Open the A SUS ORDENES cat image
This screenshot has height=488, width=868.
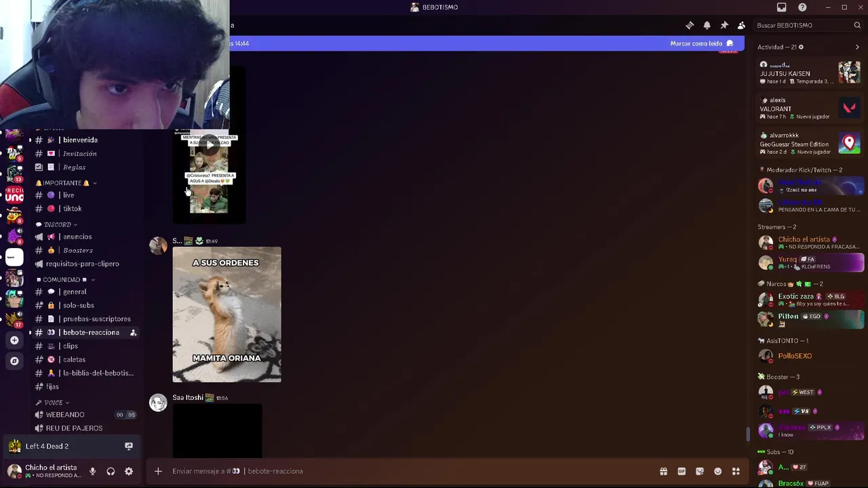(x=226, y=314)
